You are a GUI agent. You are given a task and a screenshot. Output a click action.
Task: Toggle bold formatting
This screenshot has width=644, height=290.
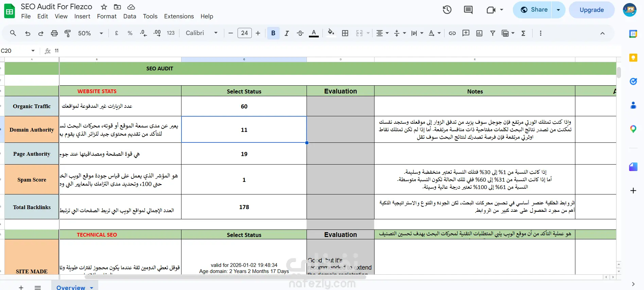coord(273,33)
